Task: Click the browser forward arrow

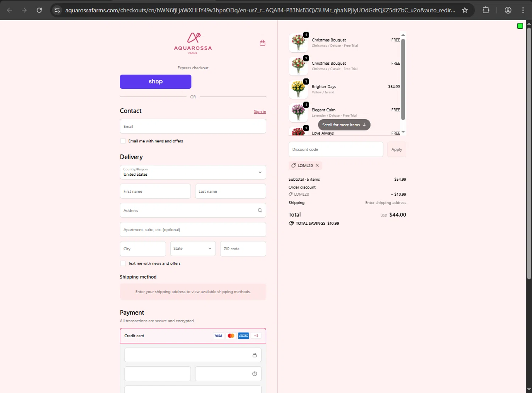Action: (24, 10)
